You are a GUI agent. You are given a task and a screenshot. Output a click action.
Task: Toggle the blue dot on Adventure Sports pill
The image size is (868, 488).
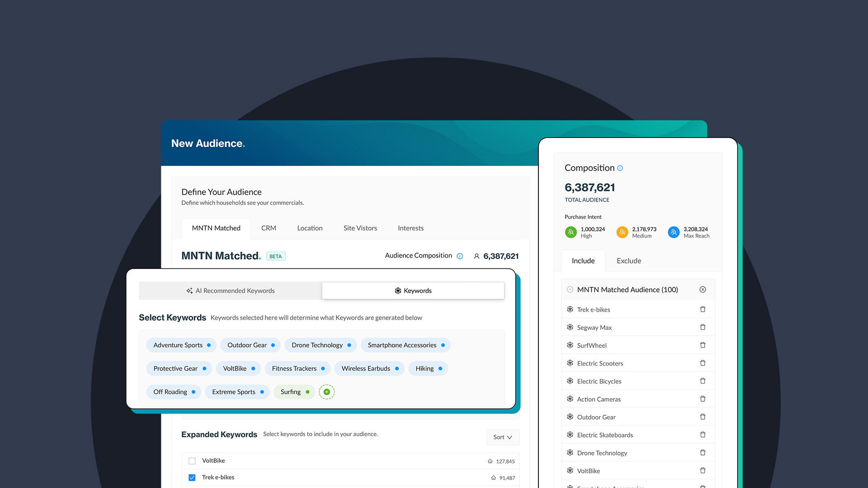[x=209, y=345]
